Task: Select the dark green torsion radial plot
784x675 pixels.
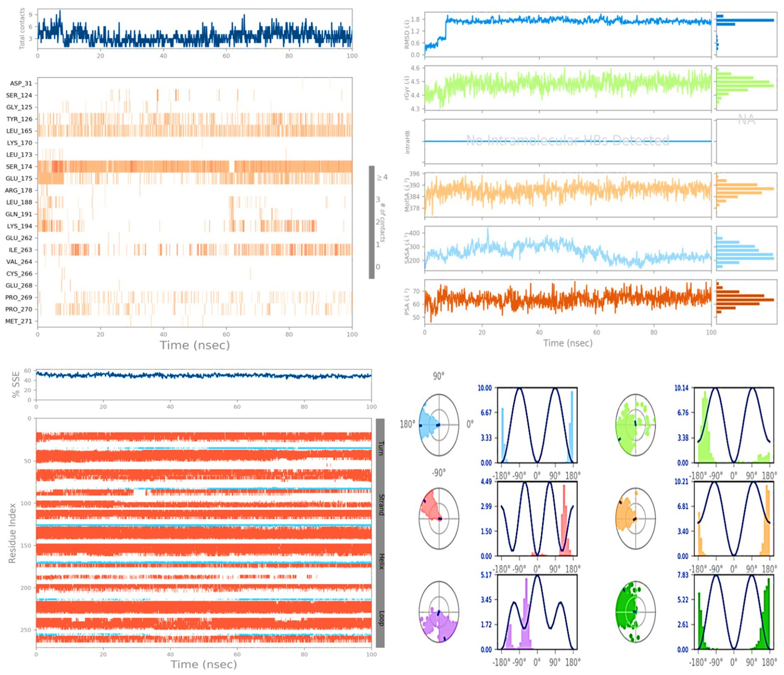Action: pyautogui.click(x=635, y=611)
